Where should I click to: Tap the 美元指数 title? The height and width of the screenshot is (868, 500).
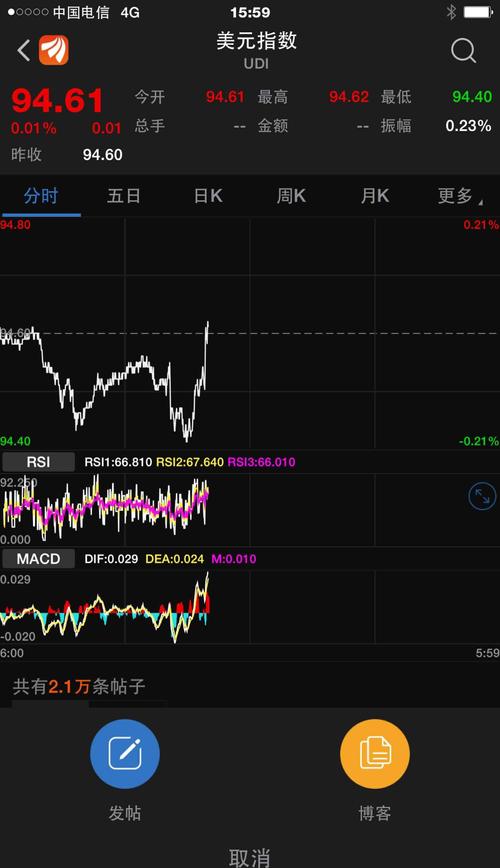point(256,40)
